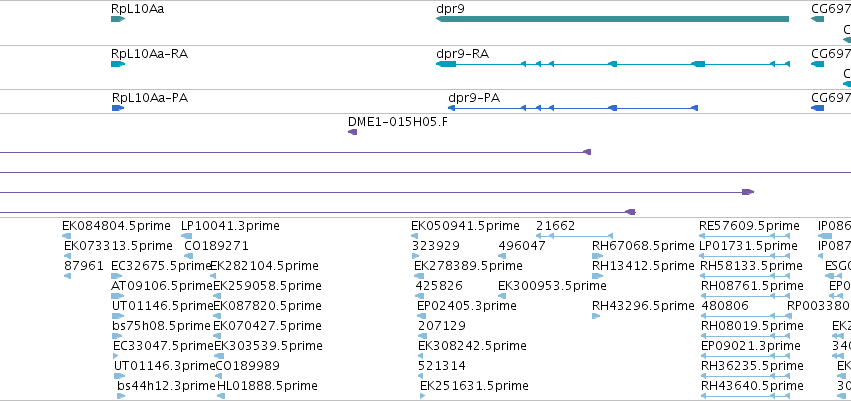Select the dpr9-PA protein feature label
The width and height of the screenshot is (851, 401).
(474, 98)
